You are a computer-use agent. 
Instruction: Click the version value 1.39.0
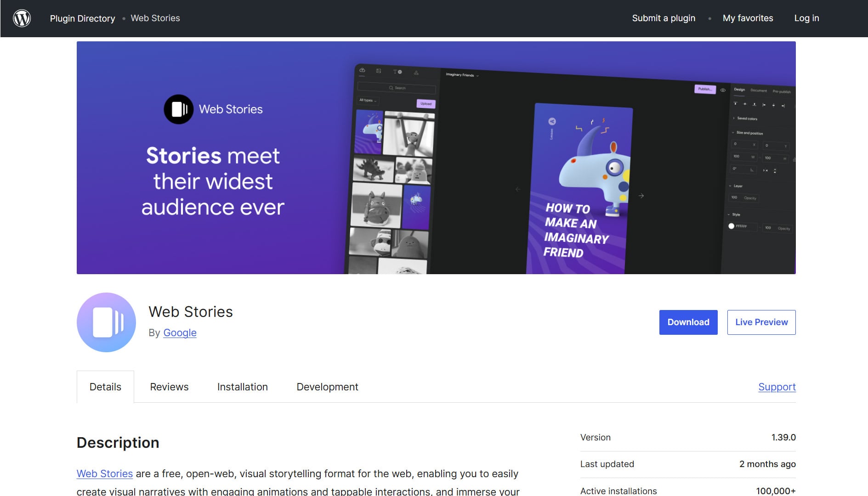[x=783, y=437]
